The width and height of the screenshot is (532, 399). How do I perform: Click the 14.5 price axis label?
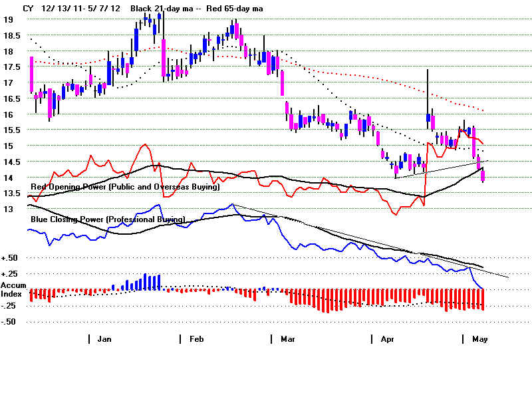point(12,162)
